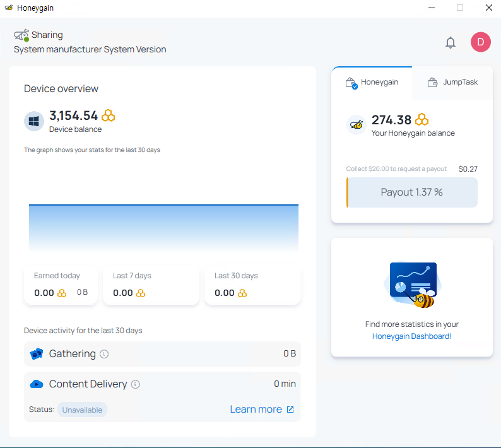The width and height of the screenshot is (501, 448).
Task: Close the Honeygain window
Action: (489, 8)
